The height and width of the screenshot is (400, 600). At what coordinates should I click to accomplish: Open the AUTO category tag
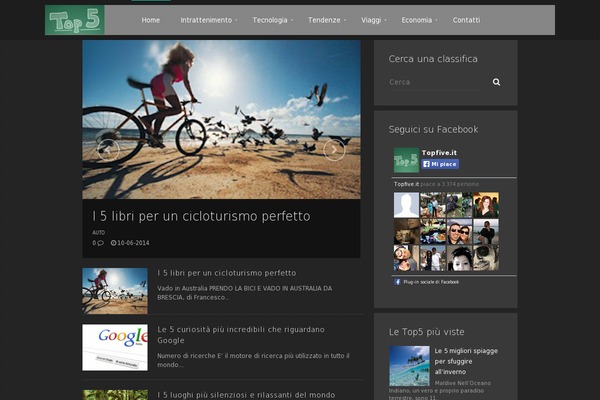pos(98,233)
